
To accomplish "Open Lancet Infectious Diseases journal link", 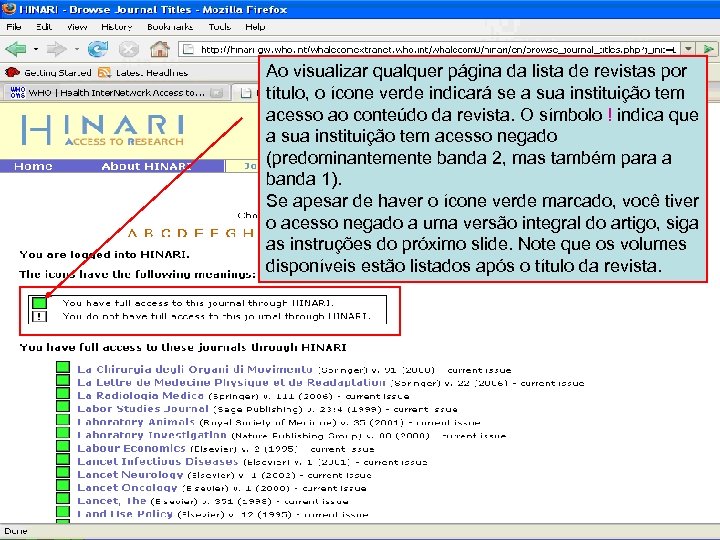I will coord(158,461).
